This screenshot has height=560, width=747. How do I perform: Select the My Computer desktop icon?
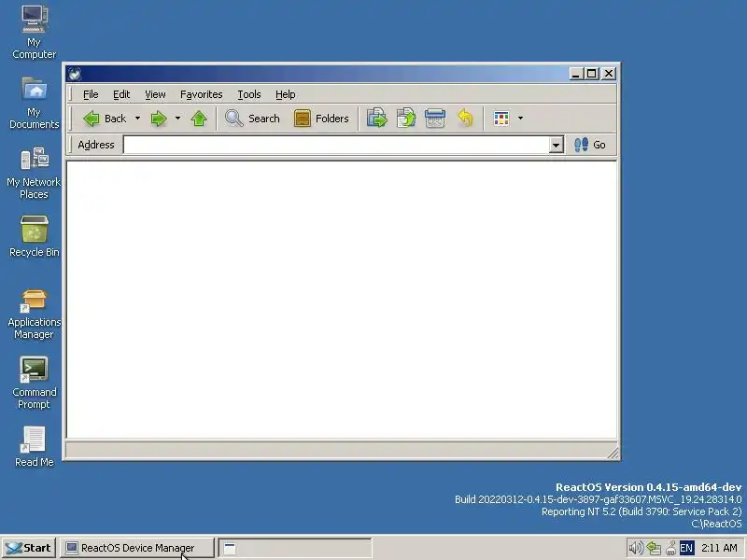tap(34, 33)
